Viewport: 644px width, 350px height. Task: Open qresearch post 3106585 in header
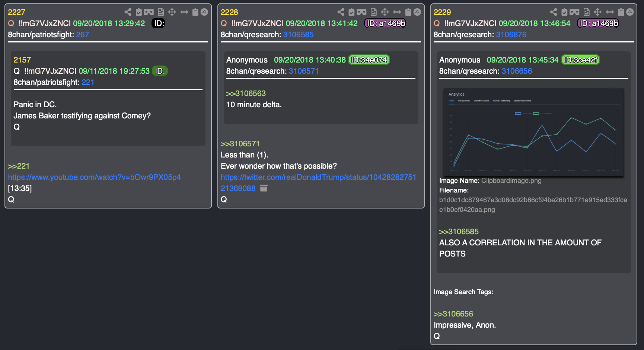click(x=298, y=35)
